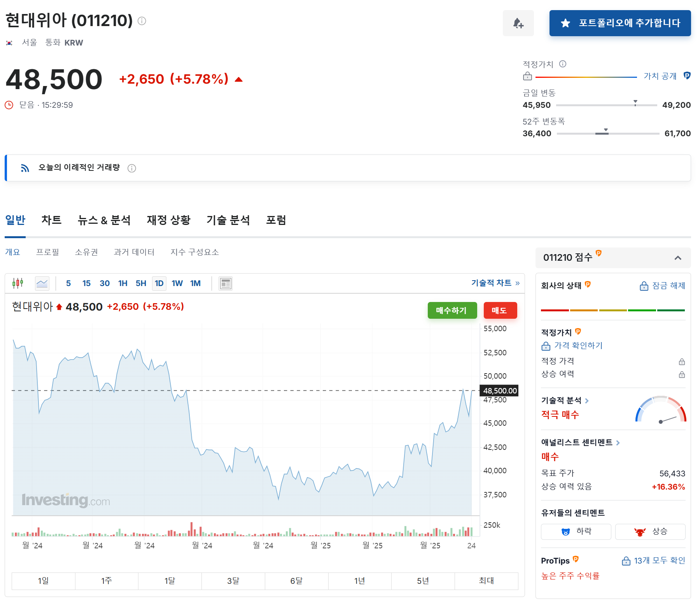Click the Pro badge icon next to 가치 공개
700x604 pixels.
pos(687,76)
